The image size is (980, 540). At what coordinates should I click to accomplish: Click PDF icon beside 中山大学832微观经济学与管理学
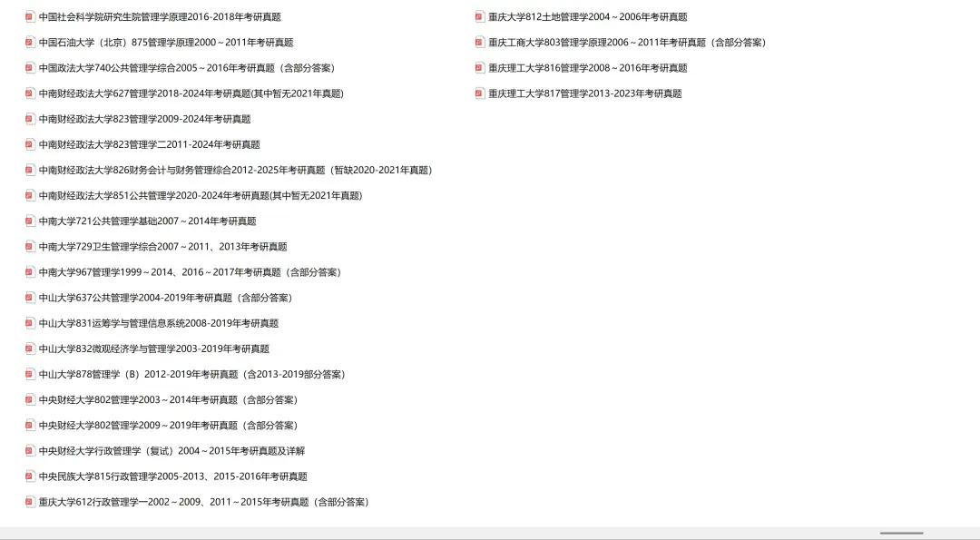(30, 349)
